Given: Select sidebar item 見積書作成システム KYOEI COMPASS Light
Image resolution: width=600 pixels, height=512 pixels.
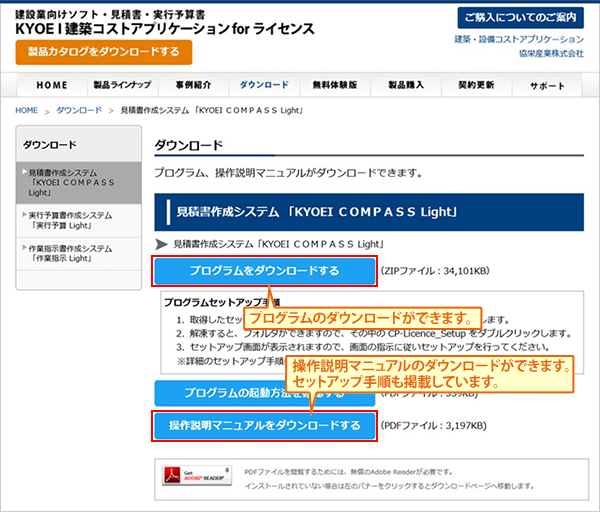Looking at the screenshot, I should tap(78, 183).
